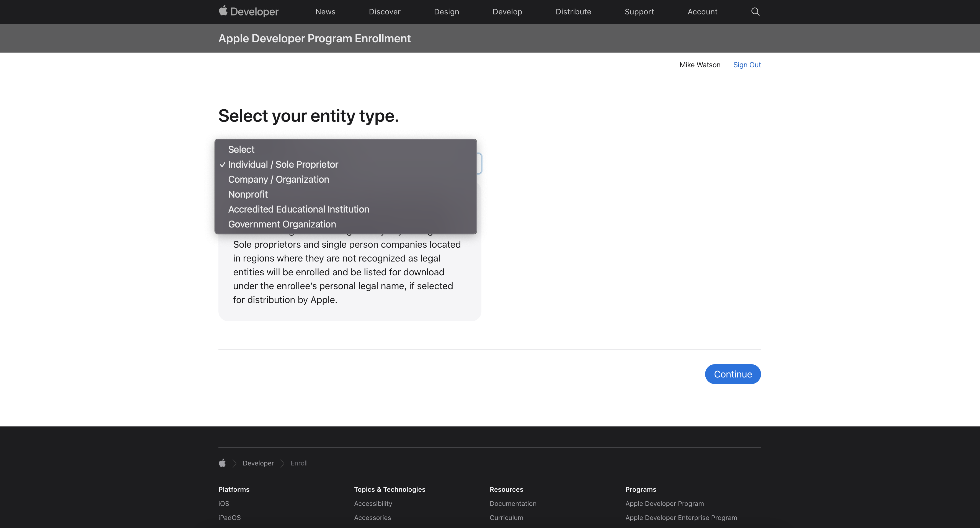Visit the Accessibility footer link
This screenshot has height=528, width=980.
[373, 503]
